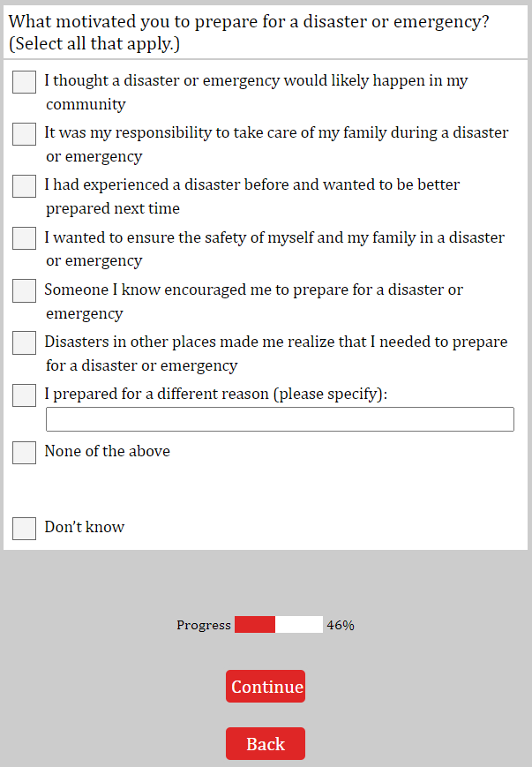
Task: Select 'ensure the safety of myself and family'
Action: point(25,238)
